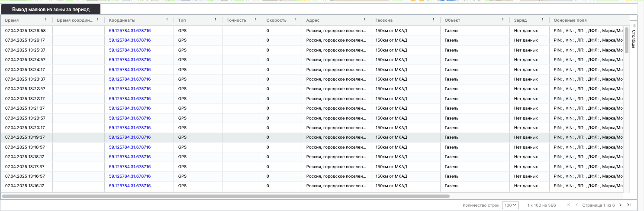The width and height of the screenshot is (644, 211).
Task: Go to the previous page arrow
Action: tap(576, 205)
